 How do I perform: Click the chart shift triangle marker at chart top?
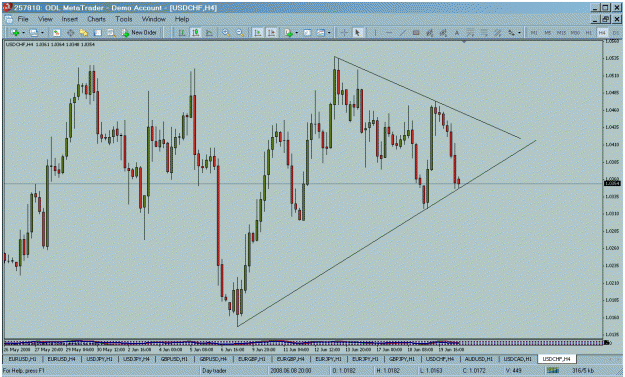coord(464,41)
